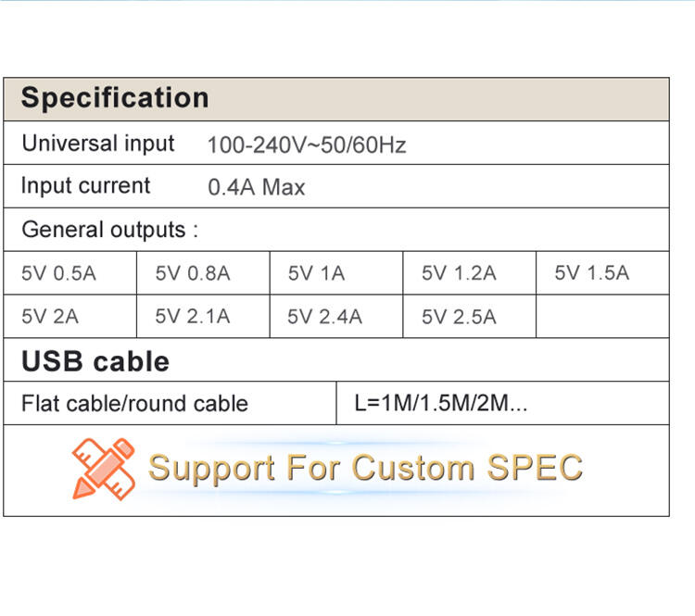This screenshot has width=695, height=616.
Task: Select the 5V 1.5A output cell
Action: pyautogui.click(x=603, y=273)
